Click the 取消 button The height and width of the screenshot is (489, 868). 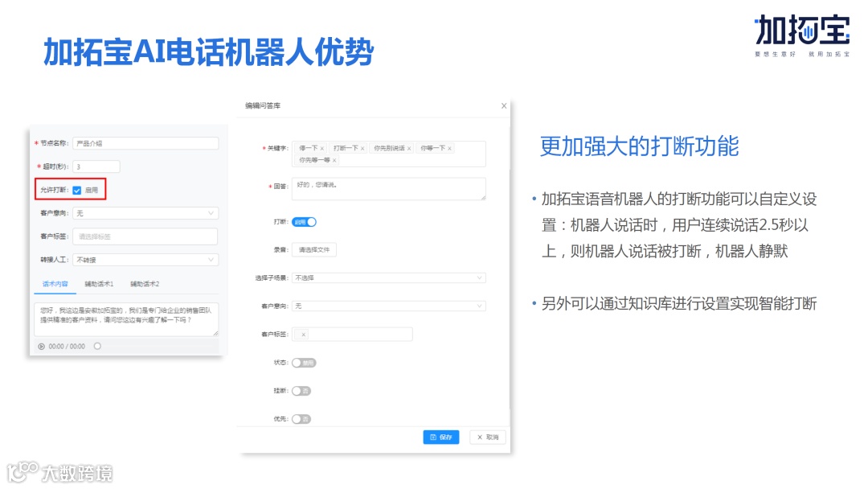coord(488,437)
